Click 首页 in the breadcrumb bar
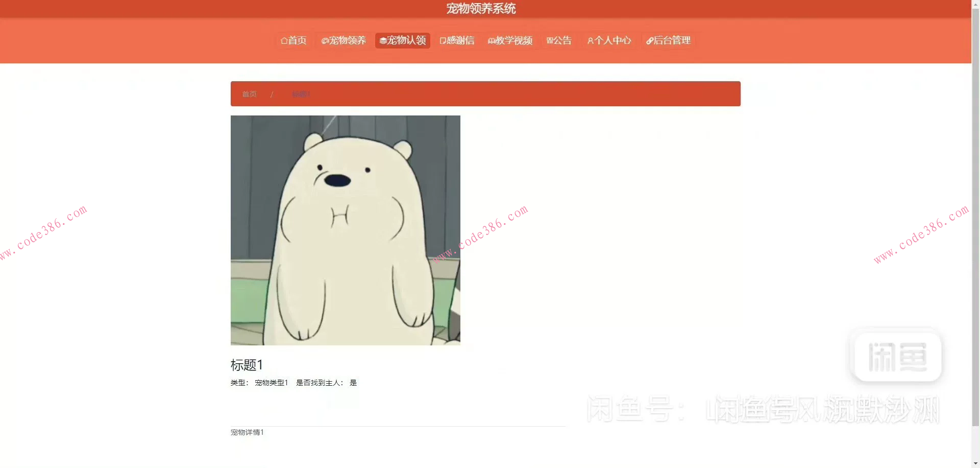980x468 pixels. pos(249,94)
